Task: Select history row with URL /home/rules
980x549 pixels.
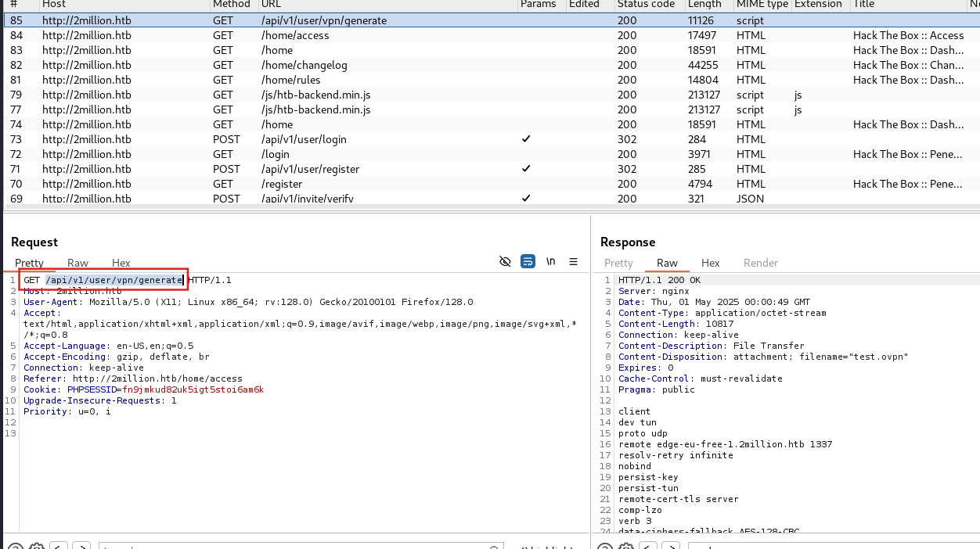Action: tap(492, 80)
